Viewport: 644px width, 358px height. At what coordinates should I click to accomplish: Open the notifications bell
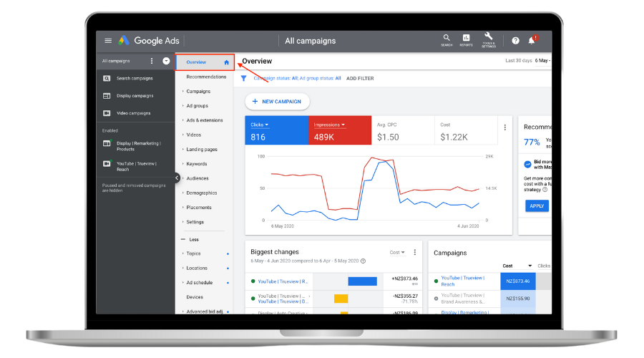[x=532, y=40]
